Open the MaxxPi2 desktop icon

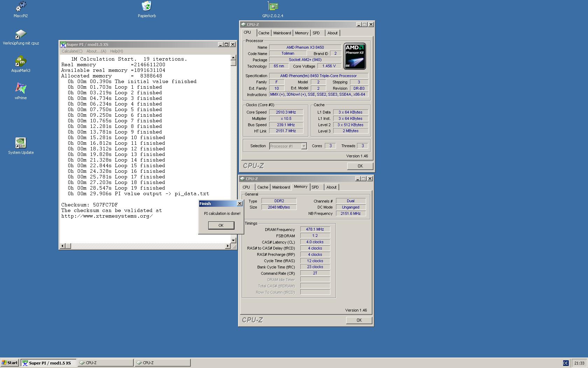(21, 9)
